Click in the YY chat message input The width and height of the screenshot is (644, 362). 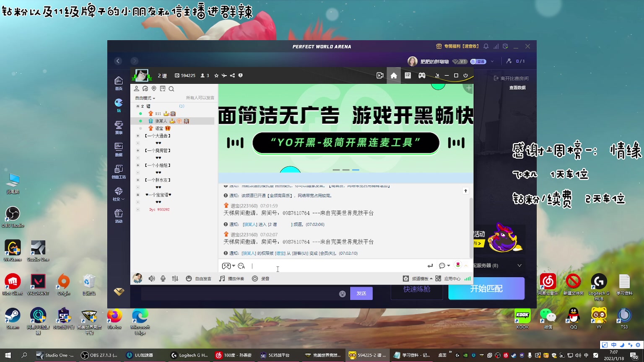point(338,266)
